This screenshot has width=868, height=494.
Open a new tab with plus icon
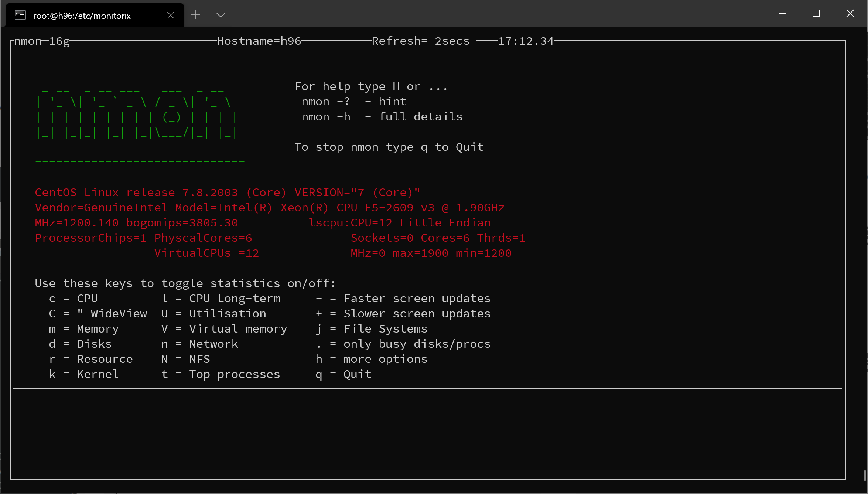pos(196,15)
